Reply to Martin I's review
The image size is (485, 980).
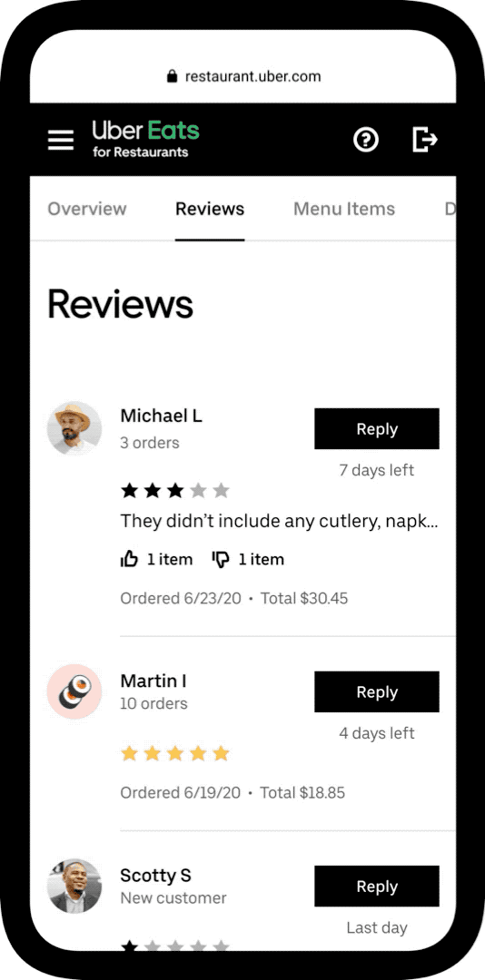pos(377,691)
